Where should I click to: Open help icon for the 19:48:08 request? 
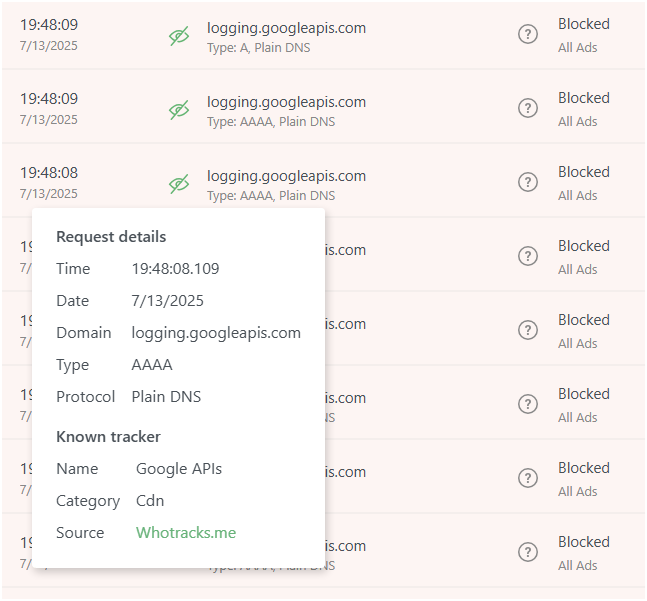point(527,182)
